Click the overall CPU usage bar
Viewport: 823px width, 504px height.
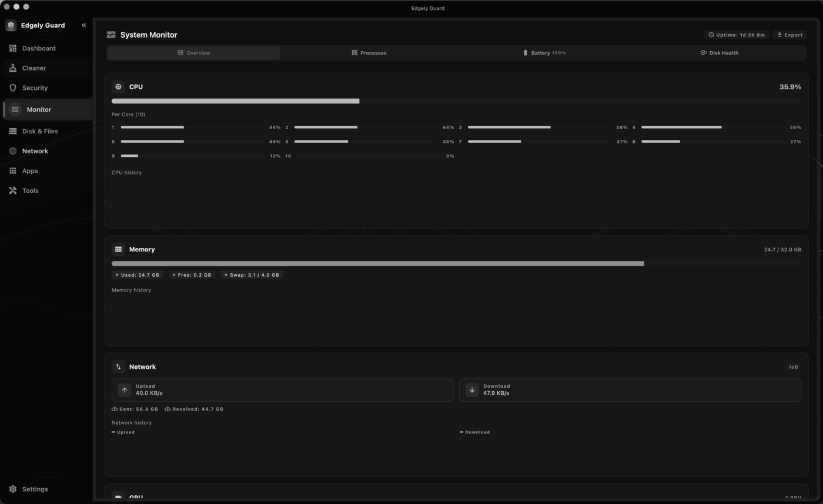coord(456,101)
